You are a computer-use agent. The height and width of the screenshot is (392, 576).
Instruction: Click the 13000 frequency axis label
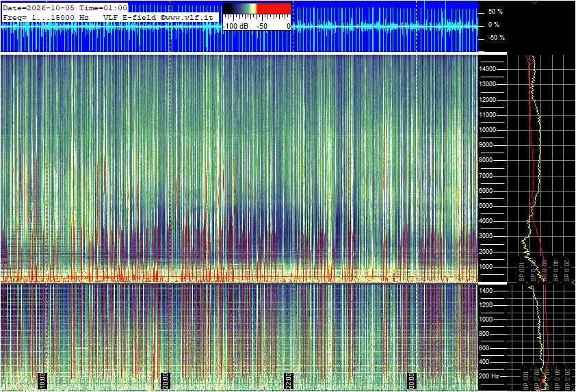488,84
